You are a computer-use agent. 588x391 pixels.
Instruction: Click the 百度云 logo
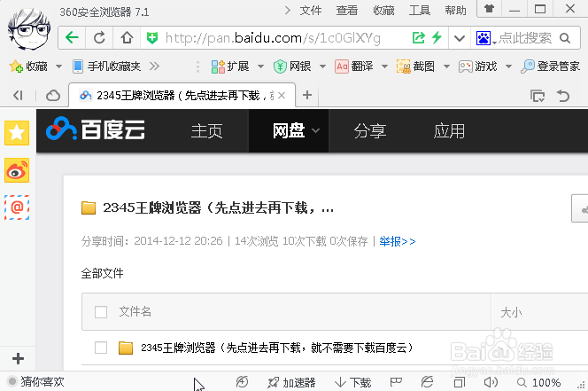coord(96,129)
